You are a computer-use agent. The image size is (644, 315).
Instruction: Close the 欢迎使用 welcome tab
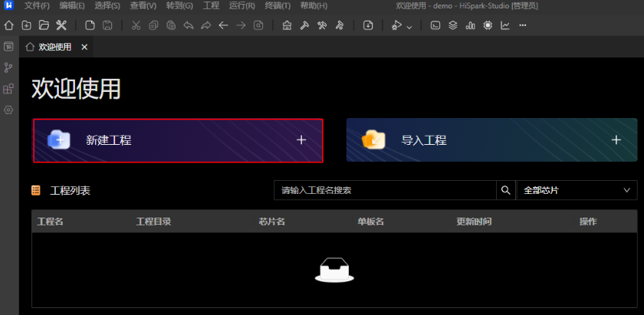84,47
